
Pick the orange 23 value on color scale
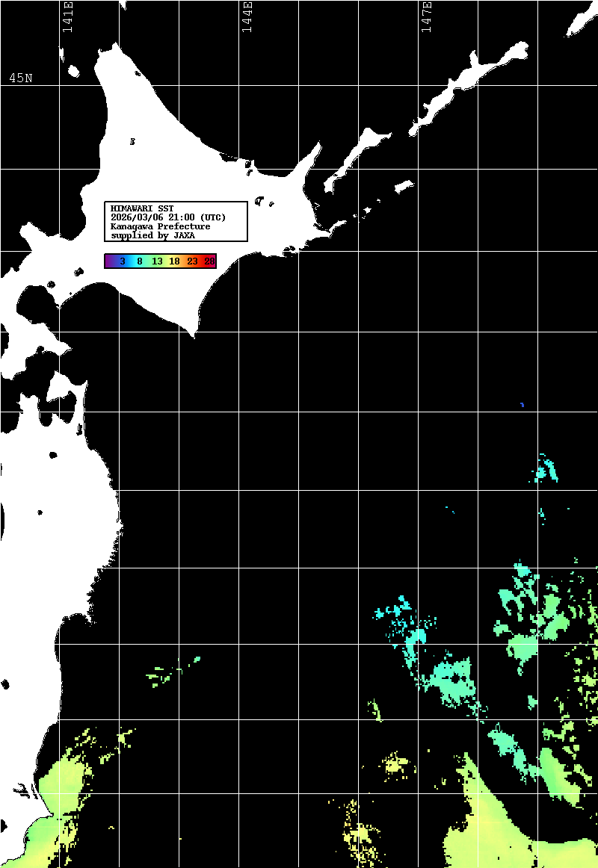point(192,261)
